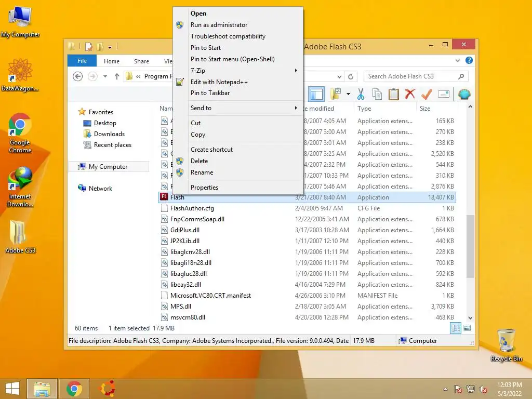This screenshot has height=399, width=532.
Task: Select My Computer in navigation pane
Action: 108,167
